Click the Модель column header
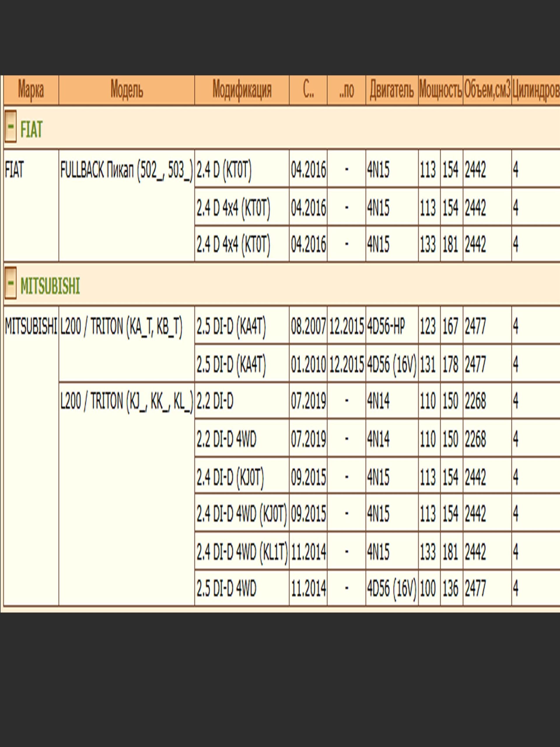The image size is (560, 747). pos(127,90)
